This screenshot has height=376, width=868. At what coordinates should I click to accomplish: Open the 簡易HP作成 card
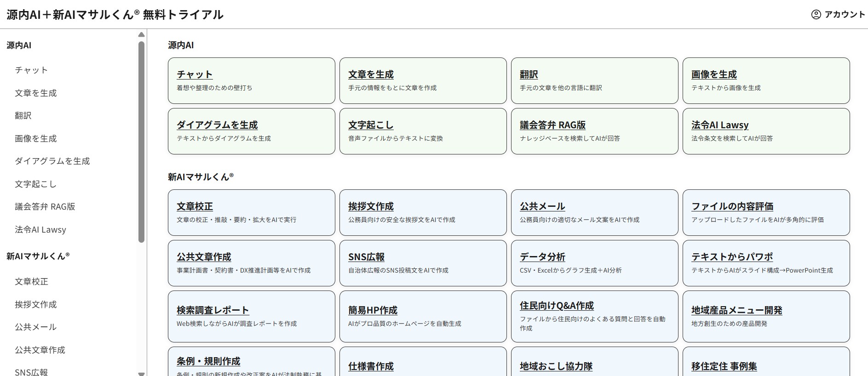click(423, 316)
